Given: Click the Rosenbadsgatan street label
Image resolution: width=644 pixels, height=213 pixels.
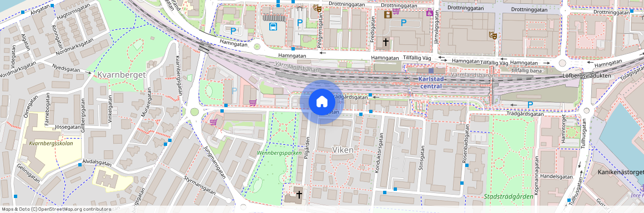Looking at the screenshot, I should point(466,144).
